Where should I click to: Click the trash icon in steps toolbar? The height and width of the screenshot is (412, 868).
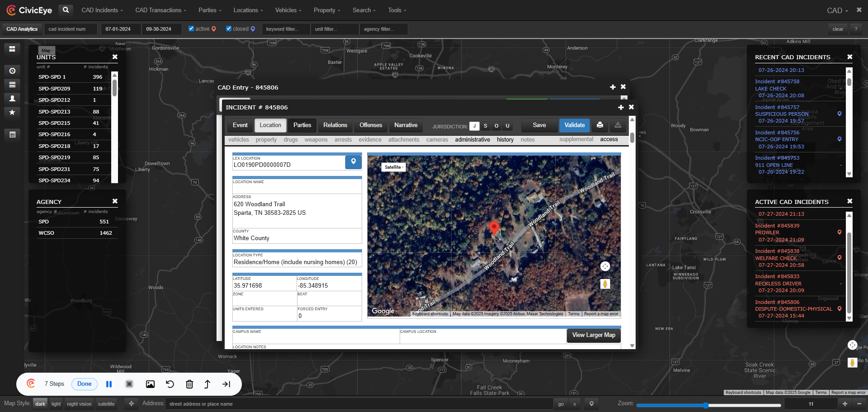[189, 384]
